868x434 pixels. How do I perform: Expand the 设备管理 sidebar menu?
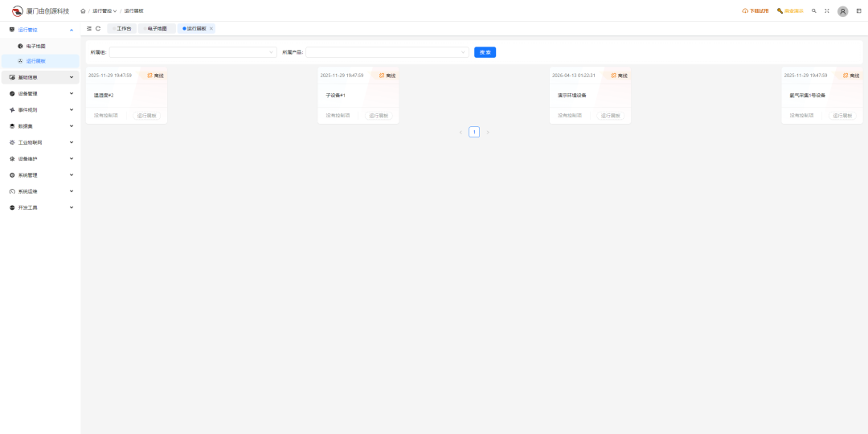40,93
